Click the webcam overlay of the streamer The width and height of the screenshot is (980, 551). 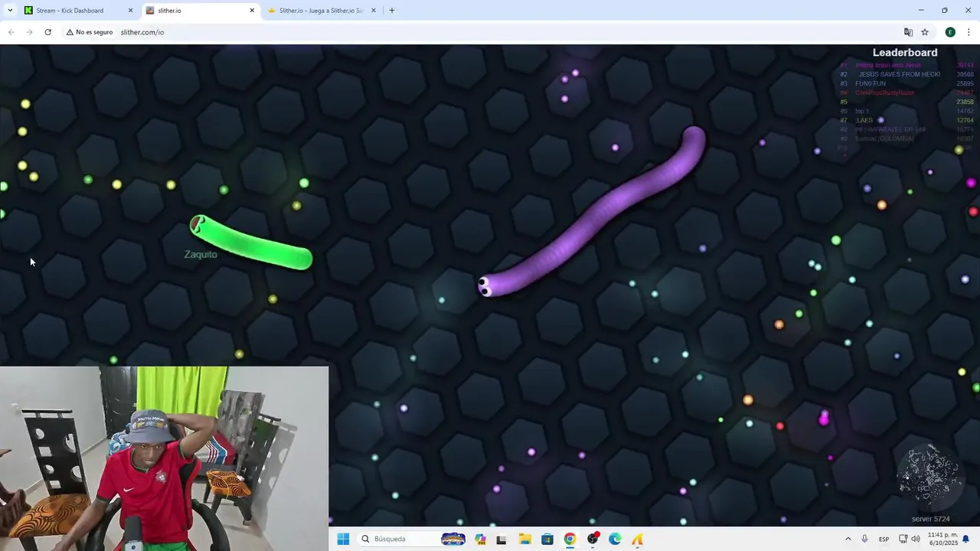164,458
